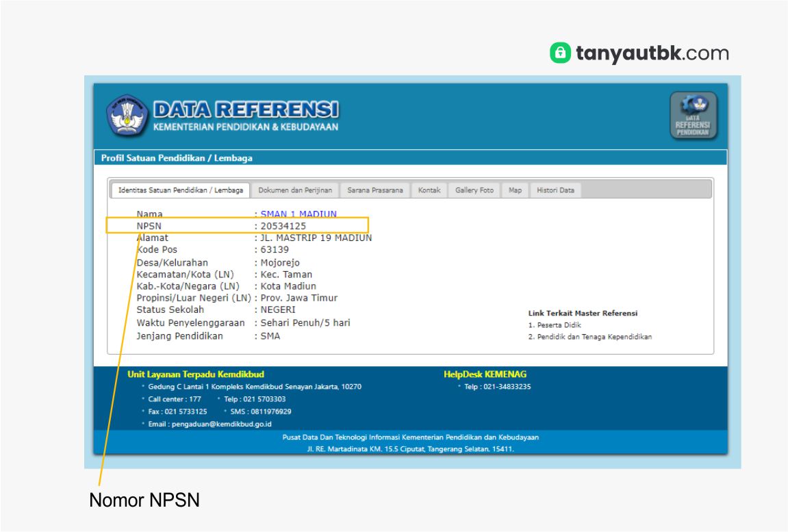
Task: Click the Nomor NPSN annotation label
Action: pyautogui.click(x=144, y=500)
